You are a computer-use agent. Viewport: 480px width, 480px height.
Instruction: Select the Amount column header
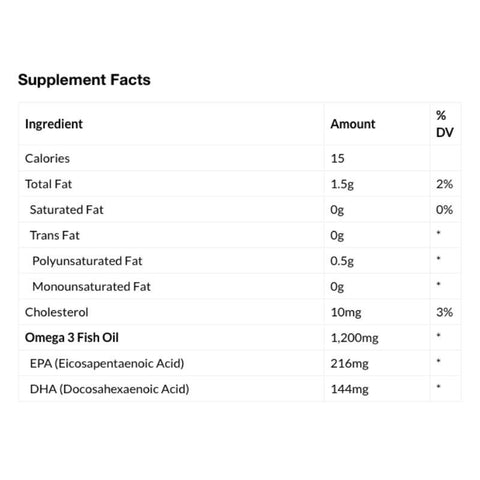tap(353, 124)
